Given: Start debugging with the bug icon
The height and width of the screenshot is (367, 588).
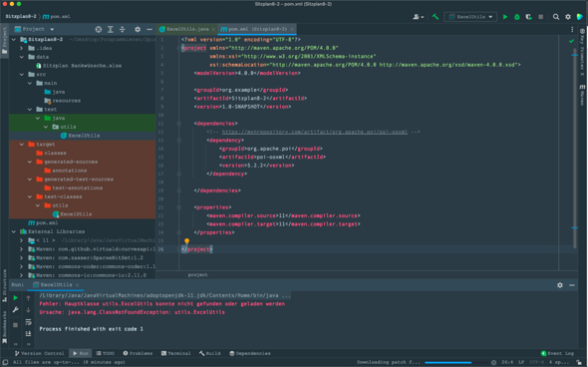Looking at the screenshot, I should point(517,17).
